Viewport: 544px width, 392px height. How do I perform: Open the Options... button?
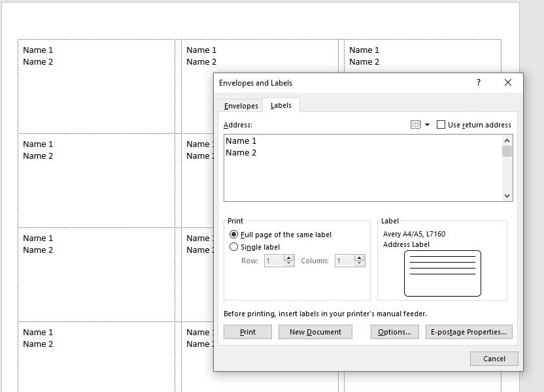coord(394,332)
